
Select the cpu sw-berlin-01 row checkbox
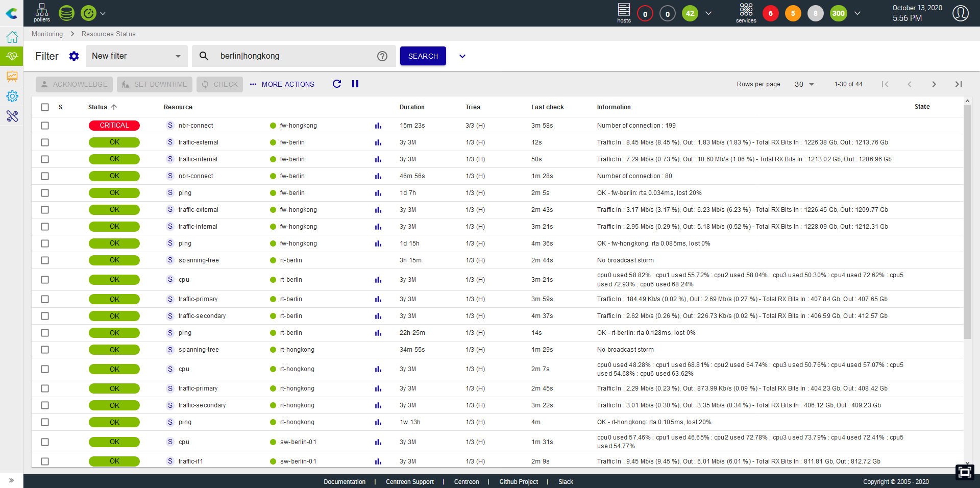45,442
